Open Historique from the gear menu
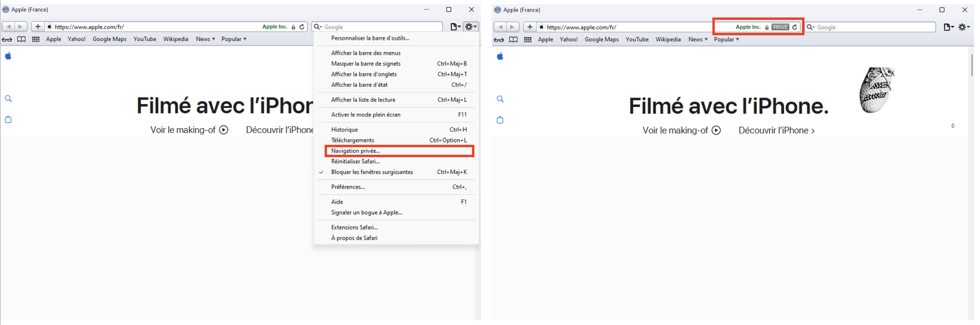 (x=396, y=130)
